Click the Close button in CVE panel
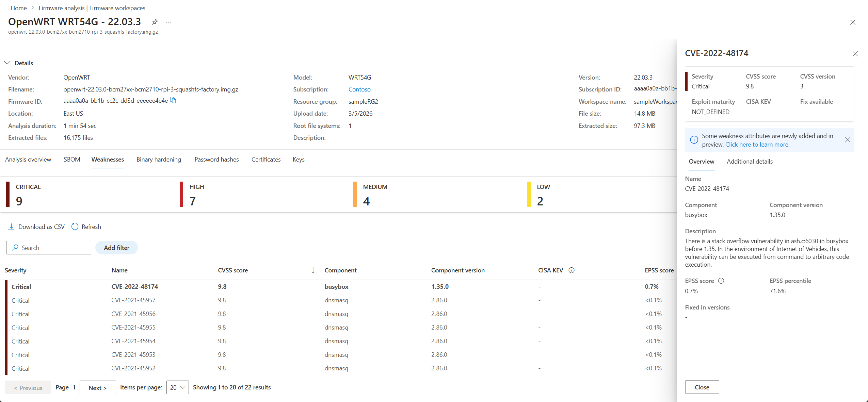 pyautogui.click(x=702, y=387)
